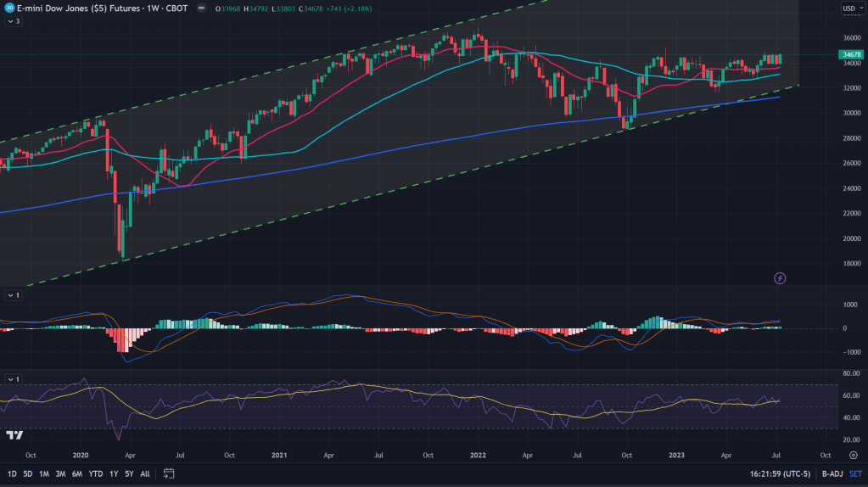Select the YTD time range
Screen dimensions: 868x487
pyautogui.click(x=95, y=473)
